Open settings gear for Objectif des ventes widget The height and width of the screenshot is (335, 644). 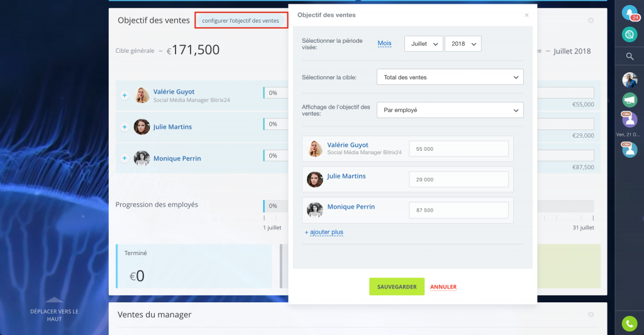591,21
